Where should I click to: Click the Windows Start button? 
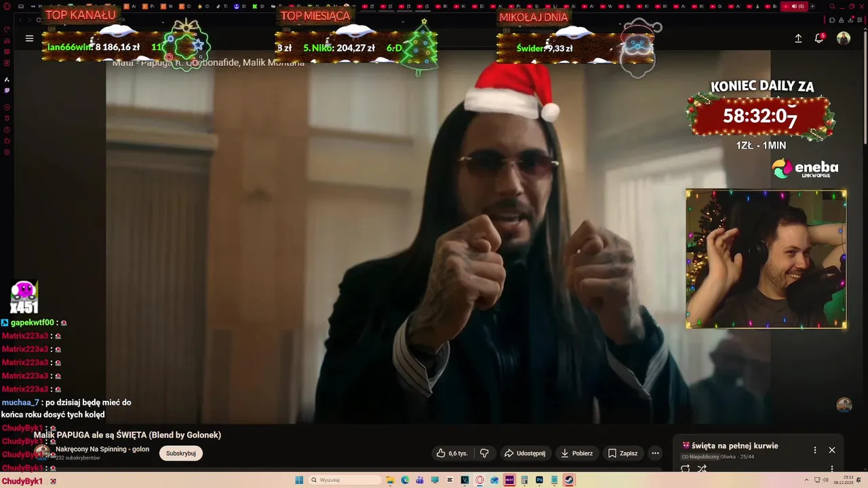pos(299,480)
